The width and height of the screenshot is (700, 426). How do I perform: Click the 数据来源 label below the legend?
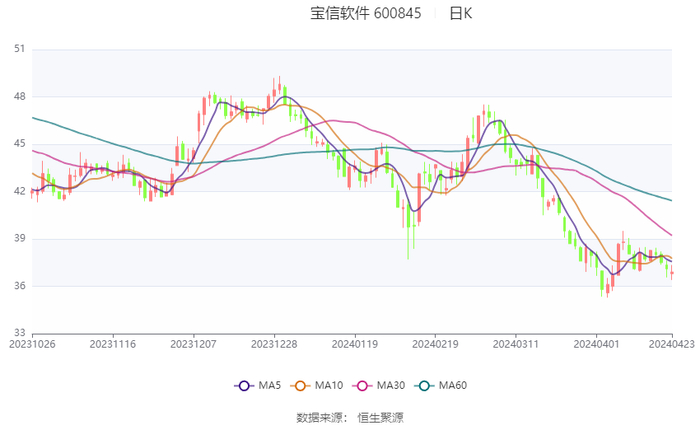point(319,417)
